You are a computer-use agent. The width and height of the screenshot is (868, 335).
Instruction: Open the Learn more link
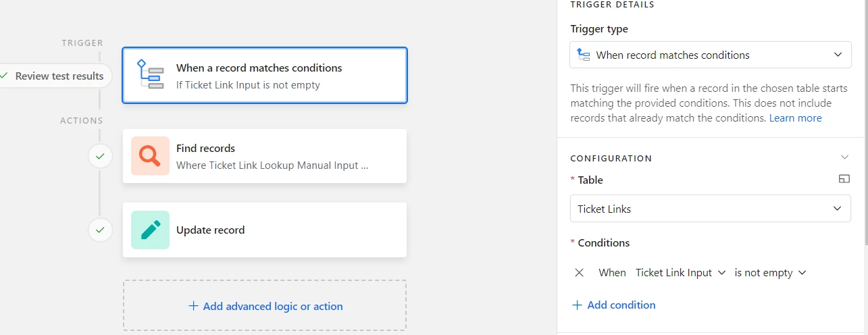pyautogui.click(x=796, y=118)
